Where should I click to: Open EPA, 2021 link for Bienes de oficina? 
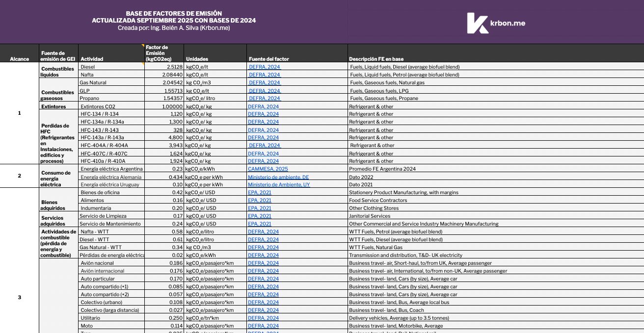click(x=260, y=192)
